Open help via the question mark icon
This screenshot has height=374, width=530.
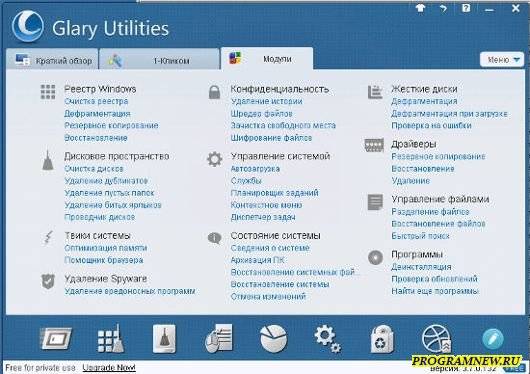466,8
